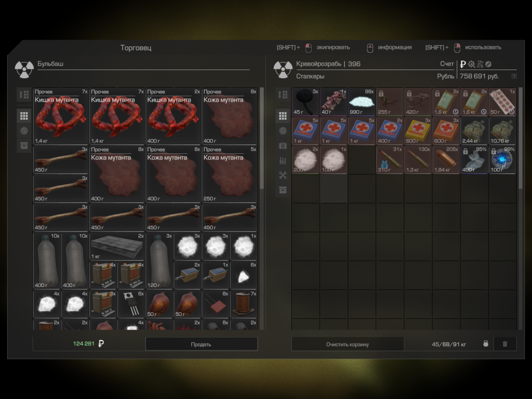Select the artifacts filter in the trader sidebar

[x=24, y=130]
